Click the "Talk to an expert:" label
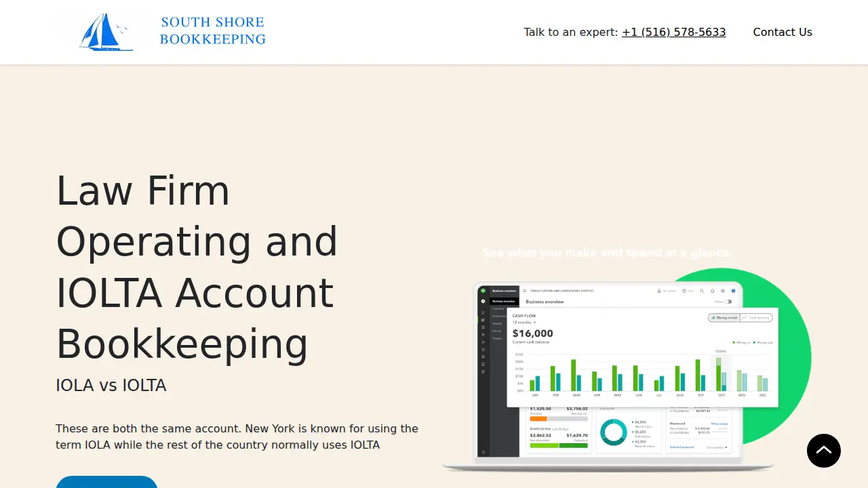Image resolution: width=868 pixels, height=488 pixels. click(x=571, y=32)
